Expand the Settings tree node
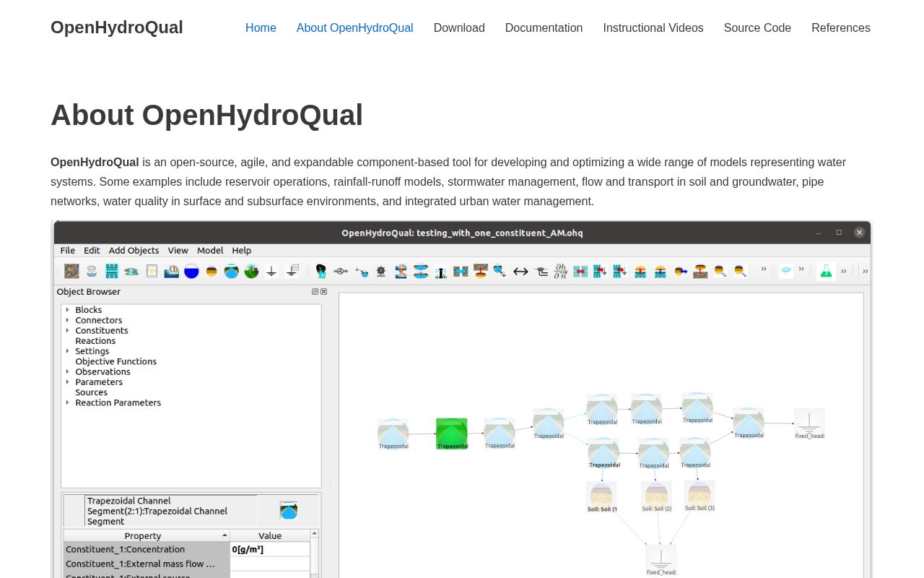 tap(68, 351)
